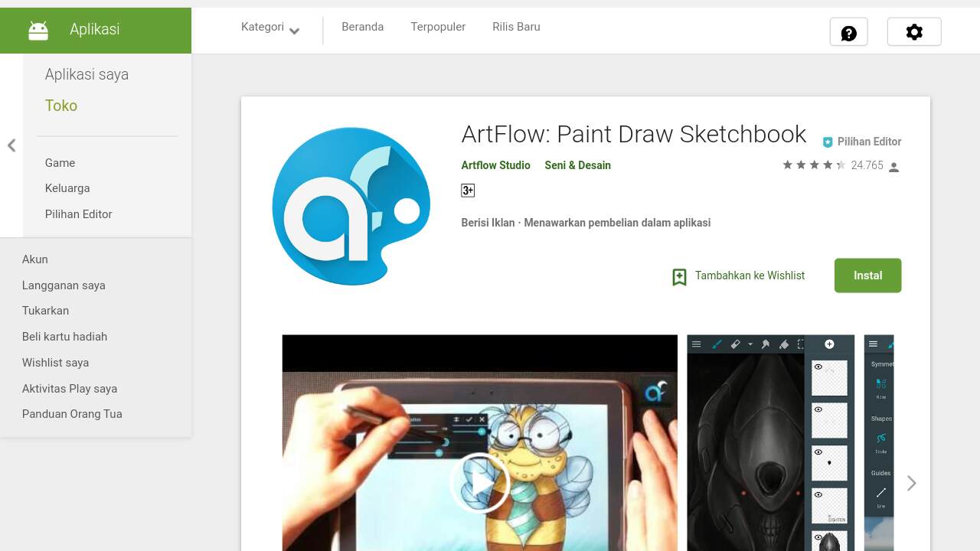Select Toko in the sidebar
Image resolution: width=980 pixels, height=551 pixels.
click(x=61, y=106)
